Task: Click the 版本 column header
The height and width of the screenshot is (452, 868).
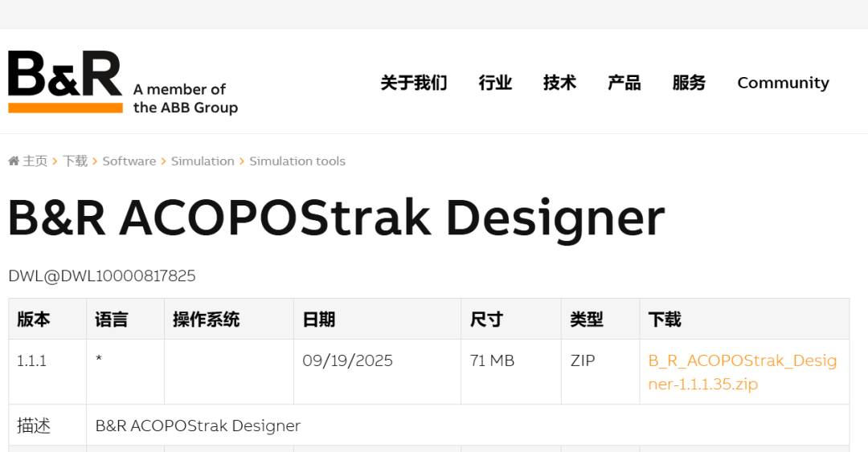Action: pyautogui.click(x=34, y=320)
